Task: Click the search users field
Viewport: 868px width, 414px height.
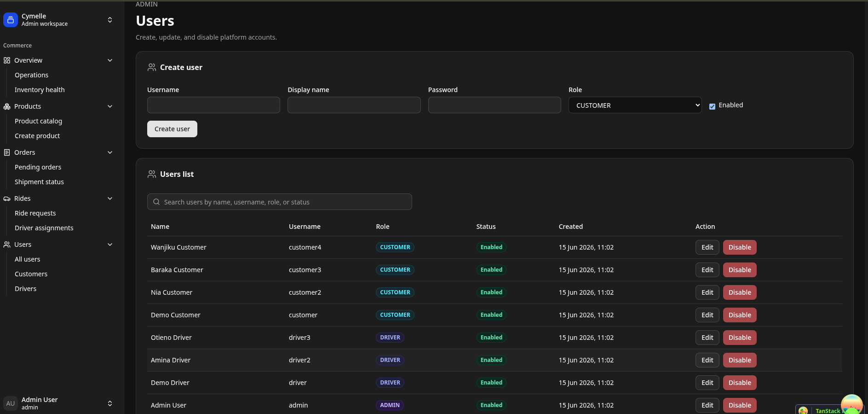Action: (x=279, y=202)
